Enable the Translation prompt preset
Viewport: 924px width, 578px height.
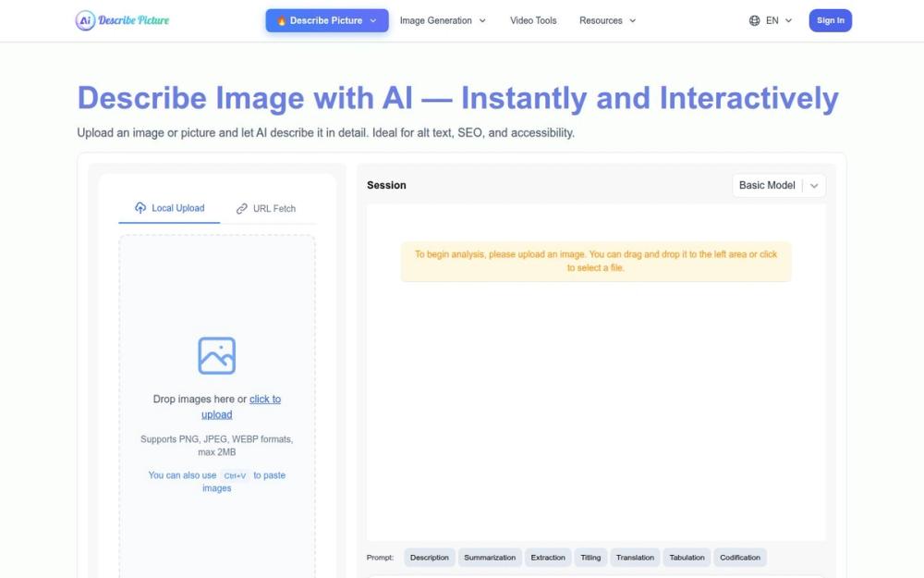[635, 557]
